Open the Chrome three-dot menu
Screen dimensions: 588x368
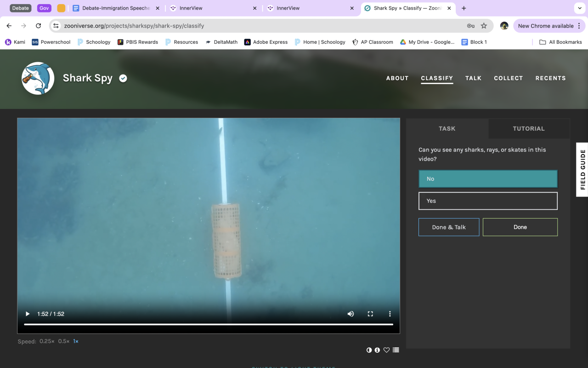(579, 26)
